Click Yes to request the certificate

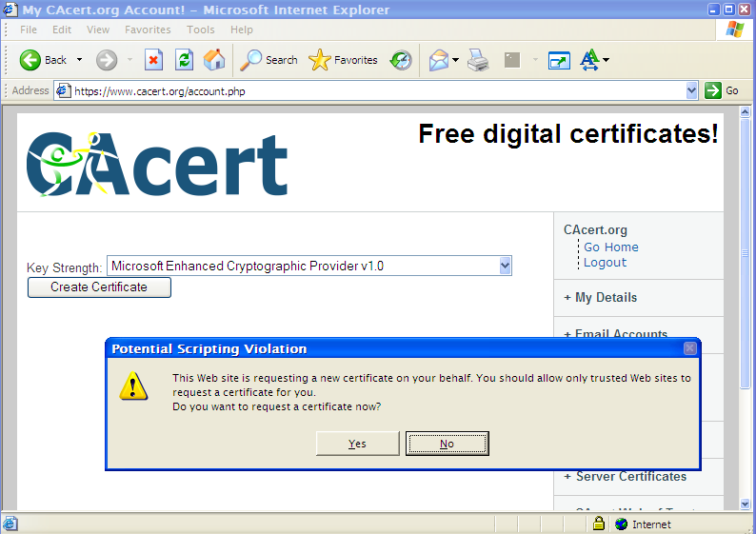pos(357,444)
